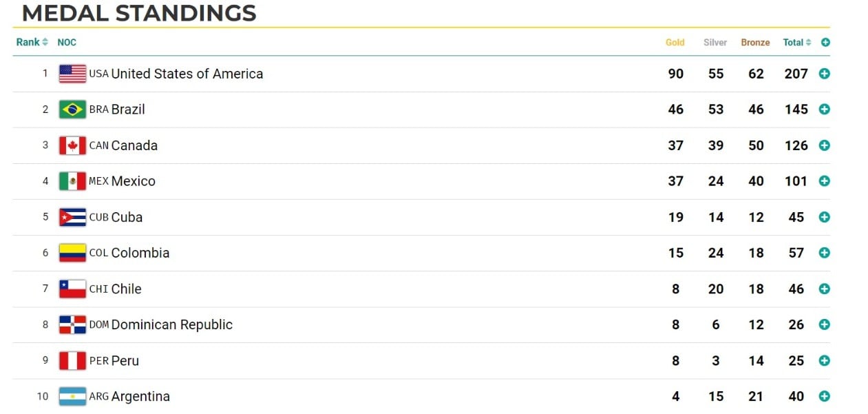Image resolution: width=868 pixels, height=414 pixels.
Task: Click the NOC column header
Action: [67, 42]
